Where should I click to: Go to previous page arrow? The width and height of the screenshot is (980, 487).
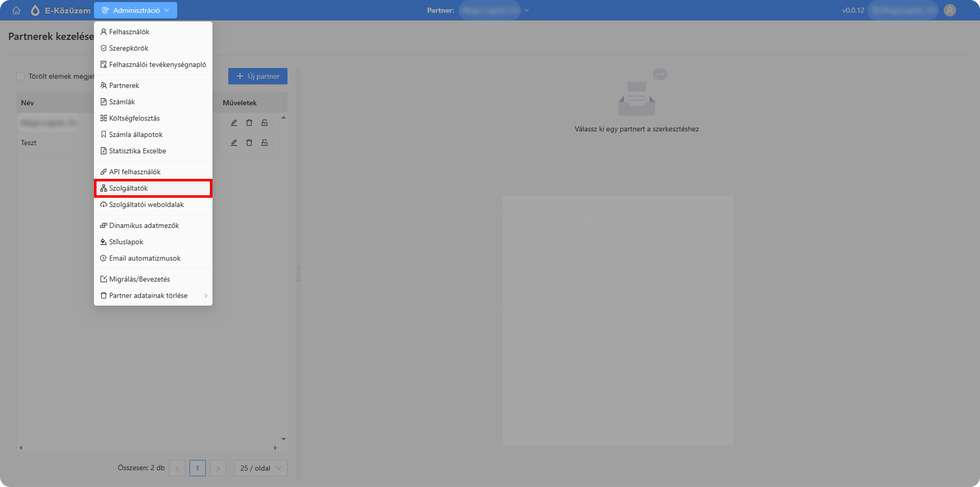coord(177,468)
